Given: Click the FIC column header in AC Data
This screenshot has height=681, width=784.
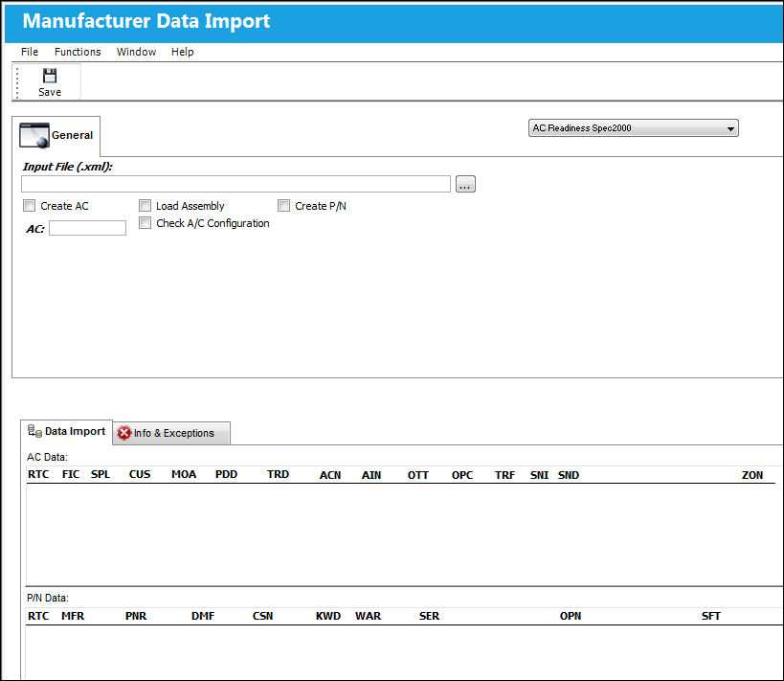Looking at the screenshot, I should point(71,474).
